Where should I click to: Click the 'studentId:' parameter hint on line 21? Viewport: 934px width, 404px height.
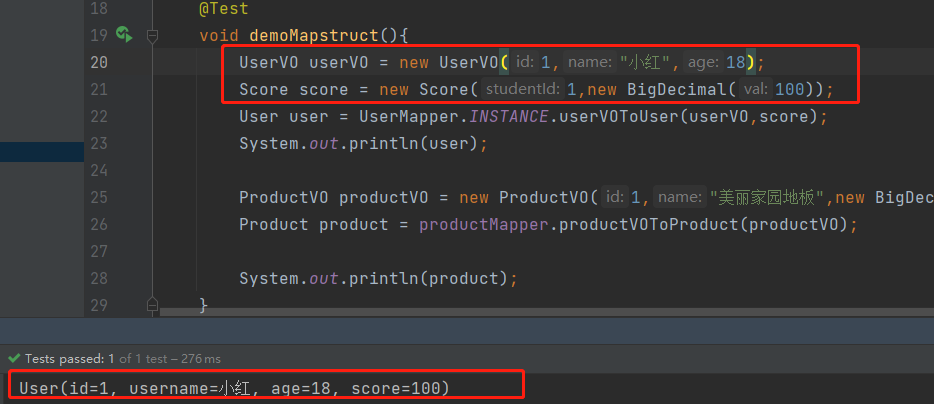click(x=522, y=89)
